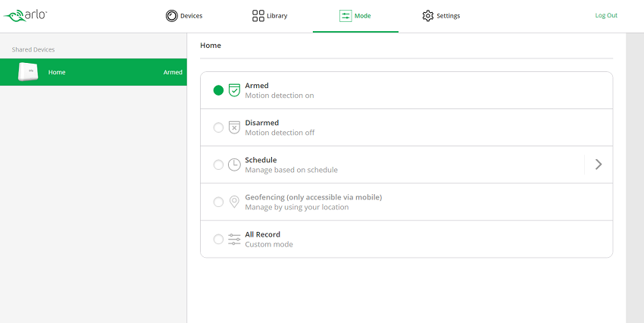Click the Schedule clock icon

coord(234,165)
